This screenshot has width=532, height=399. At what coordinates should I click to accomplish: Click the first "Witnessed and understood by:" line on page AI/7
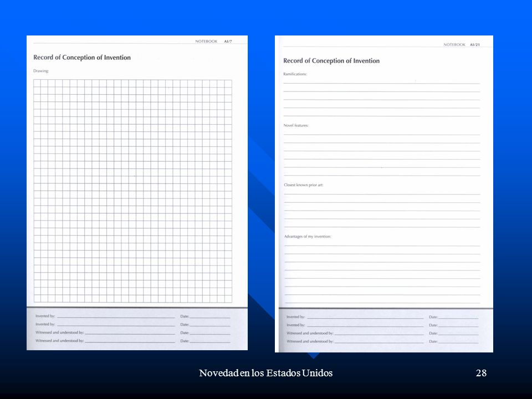[105, 332]
